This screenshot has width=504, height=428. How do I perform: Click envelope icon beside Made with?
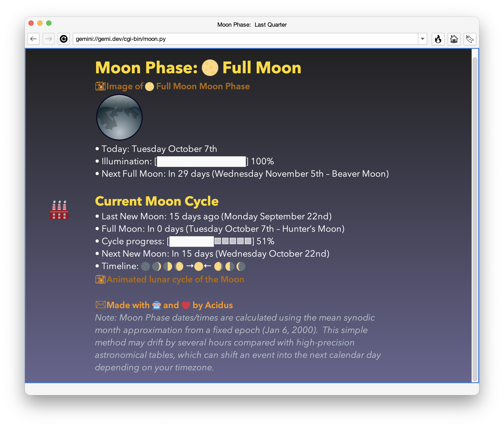point(100,305)
